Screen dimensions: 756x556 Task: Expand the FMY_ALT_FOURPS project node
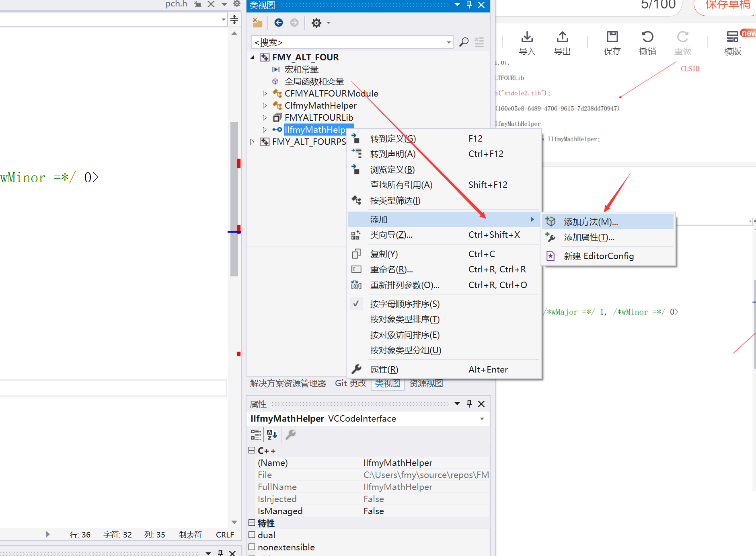(252, 142)
